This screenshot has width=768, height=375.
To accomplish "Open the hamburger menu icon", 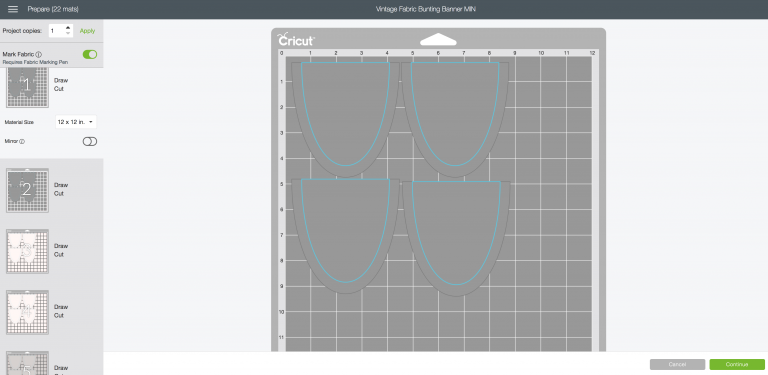I will [x=13, y=9].
